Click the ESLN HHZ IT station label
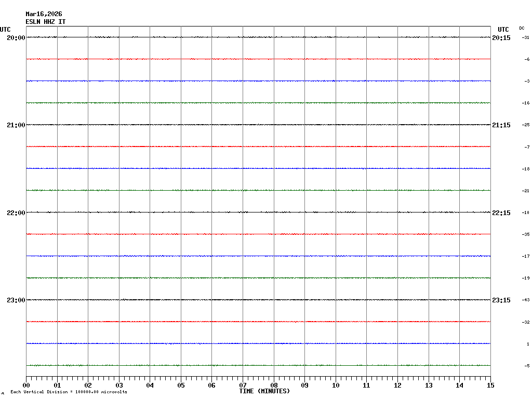 46,22
